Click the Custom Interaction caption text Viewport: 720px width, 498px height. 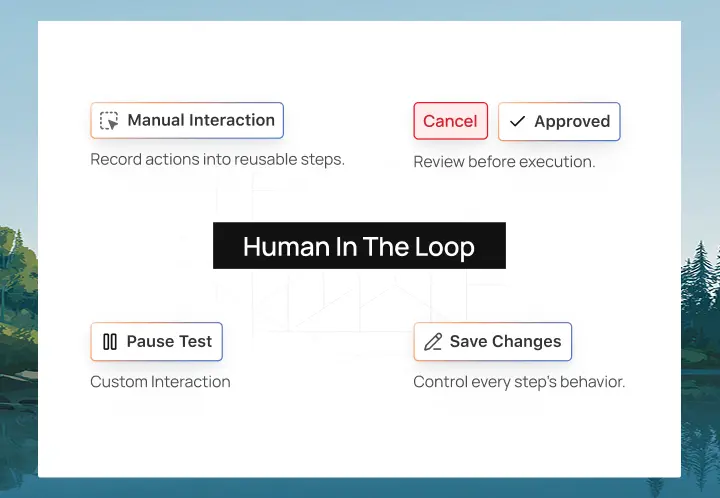[160, 382]
